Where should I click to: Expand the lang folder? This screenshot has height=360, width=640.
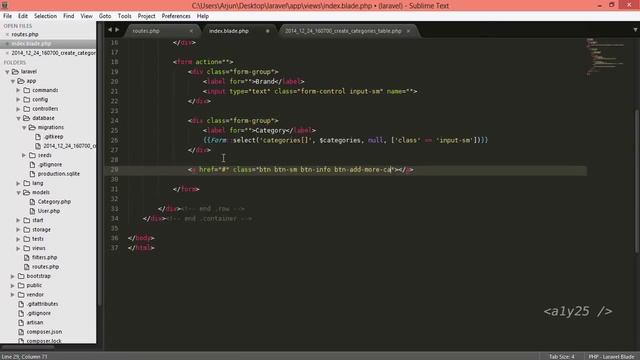pyautogui.click(x=18, y=183)
